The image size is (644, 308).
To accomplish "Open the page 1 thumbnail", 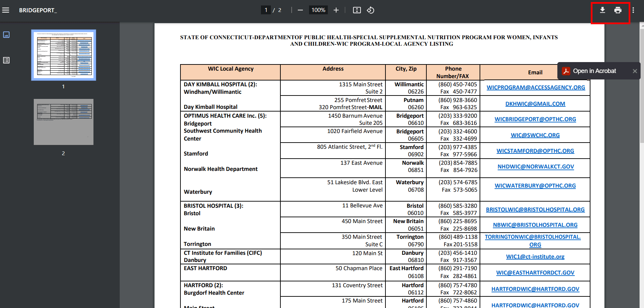I will coord(63,55).
